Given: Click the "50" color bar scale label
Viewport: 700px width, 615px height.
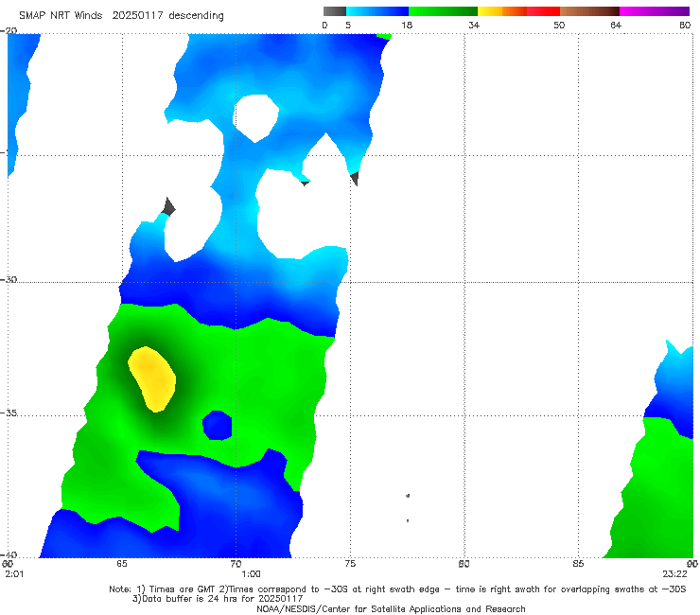Looking at the screenshot, I should pyautogui.click(x=559, y=25).
